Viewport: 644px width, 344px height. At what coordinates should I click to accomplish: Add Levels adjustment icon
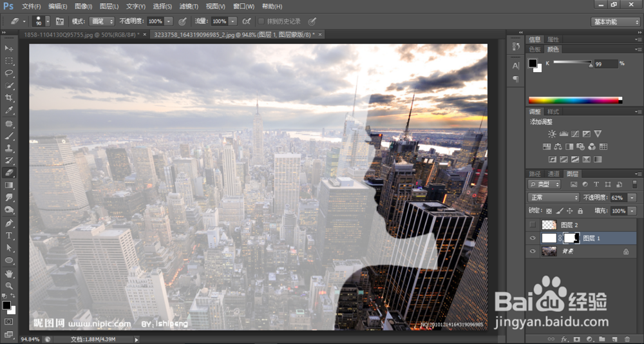pyautogui.click(x=563, y=134)
